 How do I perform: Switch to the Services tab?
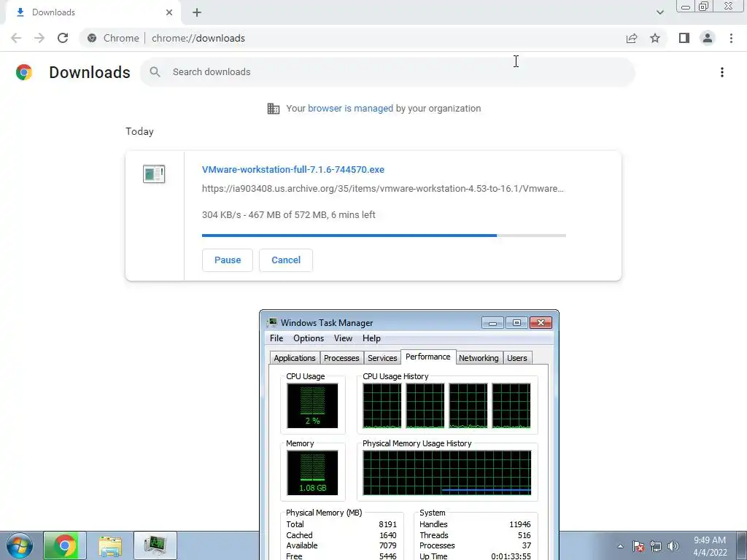tap(382, 358)
